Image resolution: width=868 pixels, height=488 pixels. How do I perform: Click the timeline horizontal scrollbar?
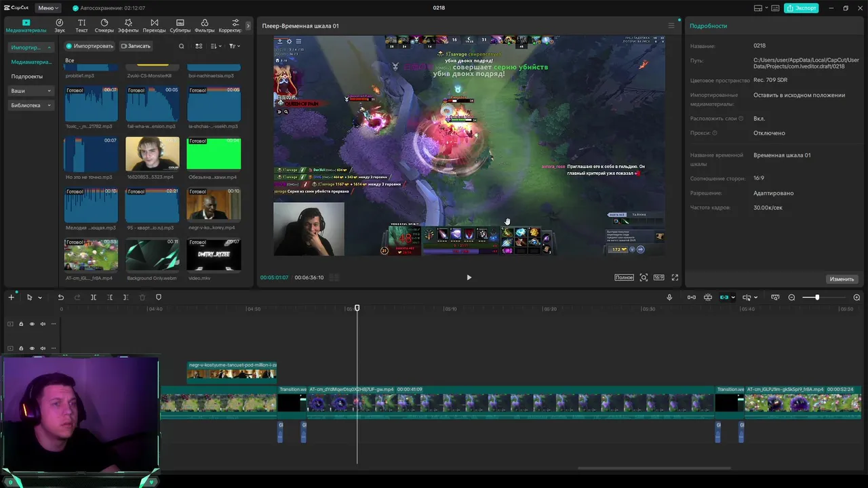coord(654,468)
